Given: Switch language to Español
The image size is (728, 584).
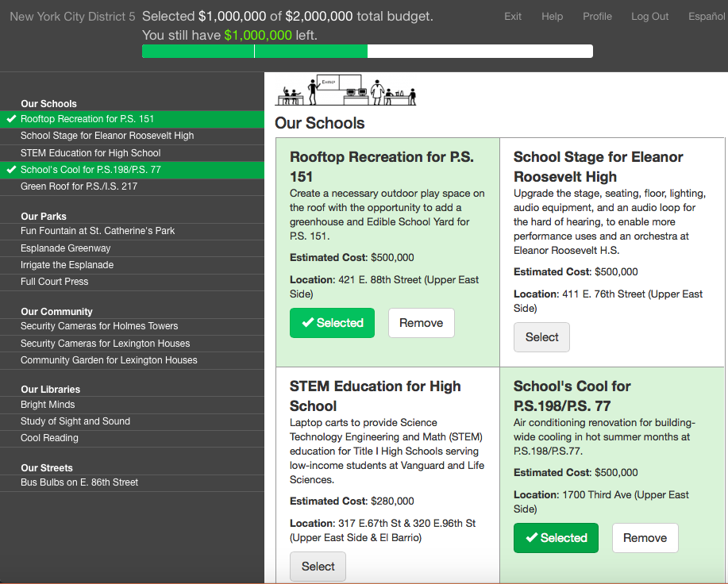Looking at the screenshot, I should pyautogui.click(x=707, y=16).
